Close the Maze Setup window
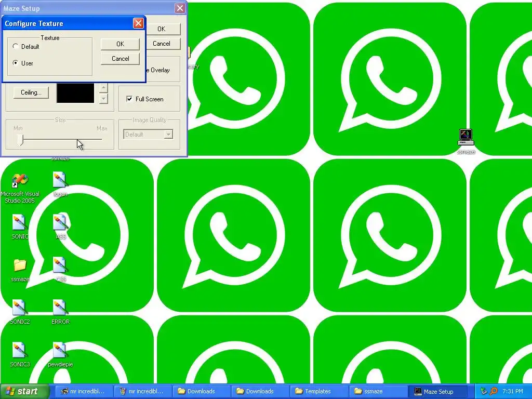532x399 pixels. pos(180,8)
